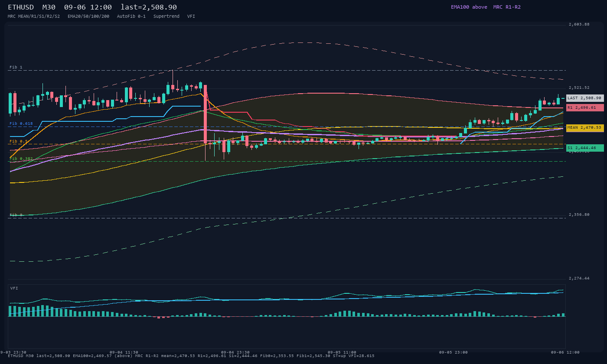Click the LAST 2,508.90 price tag
This screenshot has width=607, height=364.
[x=585, y=98]
